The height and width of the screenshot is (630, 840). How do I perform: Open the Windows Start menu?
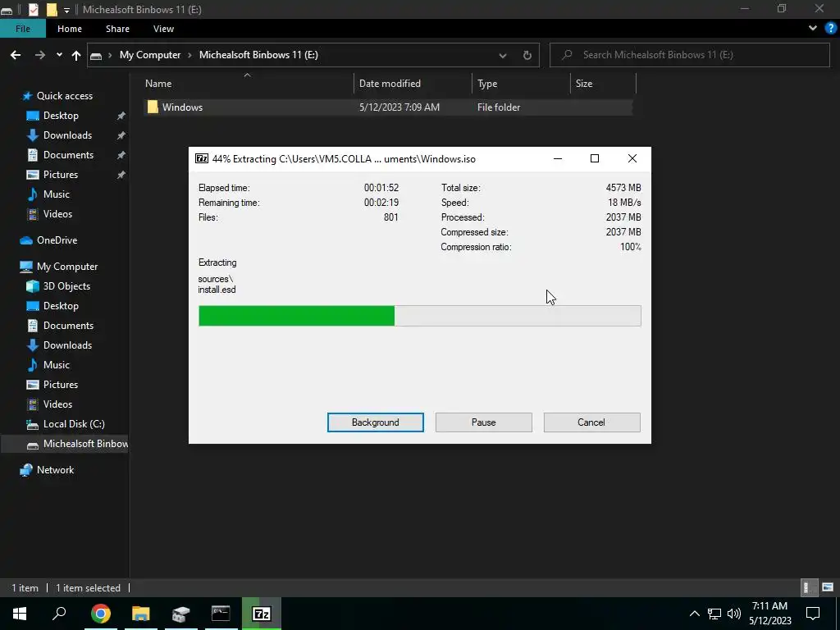pyautogui.click(x=20, y=614)
